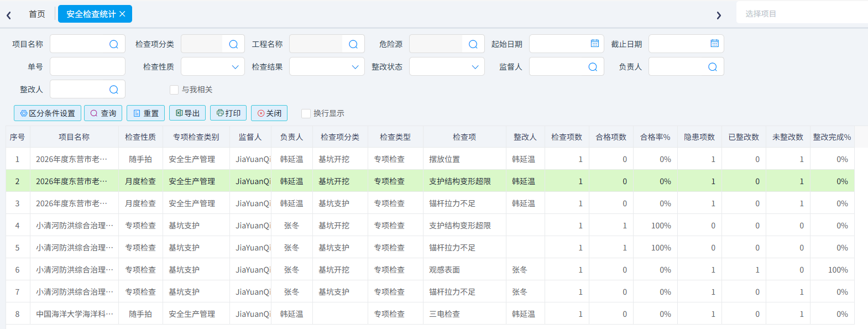The image size is (868, 329).
Task: Open the calendar icon for 起始日期
Action: pyautogui.click(x=595, y=43)
